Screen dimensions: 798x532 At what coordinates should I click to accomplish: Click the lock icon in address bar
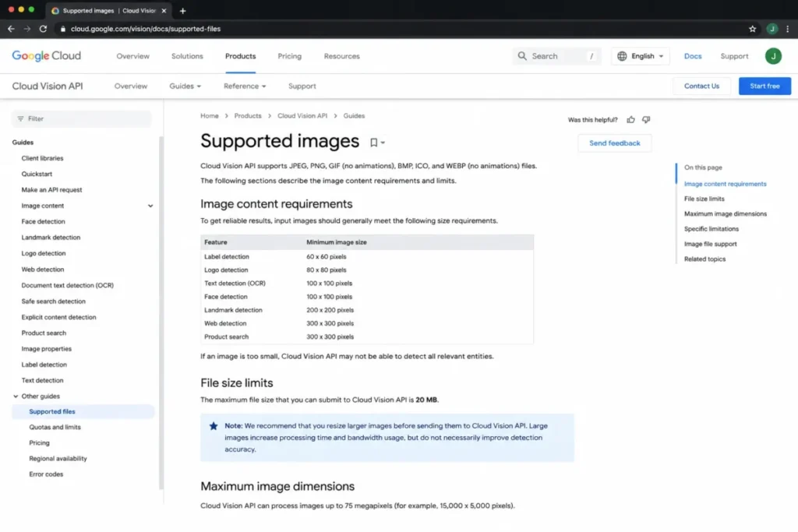pyautogui.click(x=62, y=29)
